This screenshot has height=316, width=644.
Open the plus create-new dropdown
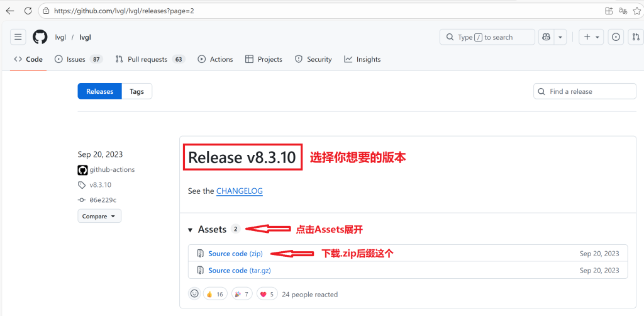[x=591, y=37]
